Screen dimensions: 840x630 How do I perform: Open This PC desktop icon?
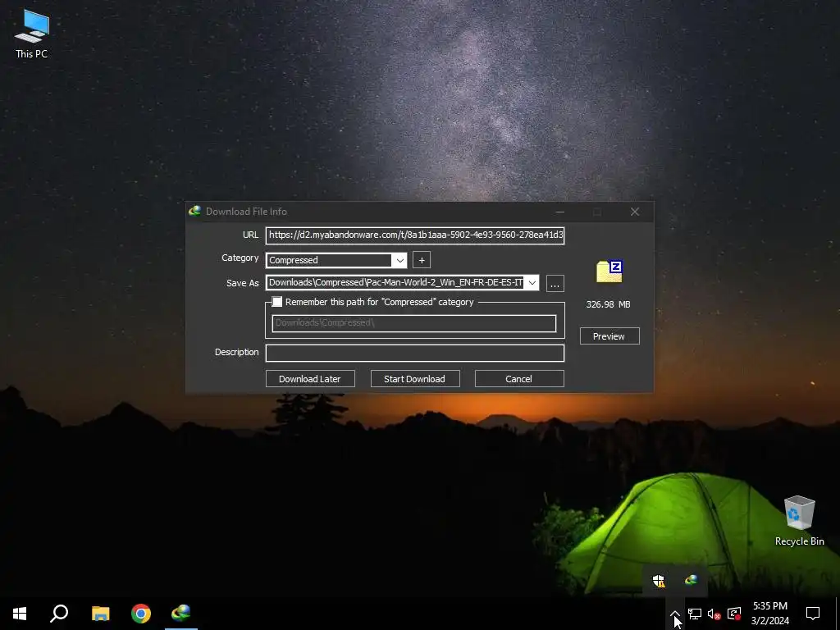tap(32, 34)
